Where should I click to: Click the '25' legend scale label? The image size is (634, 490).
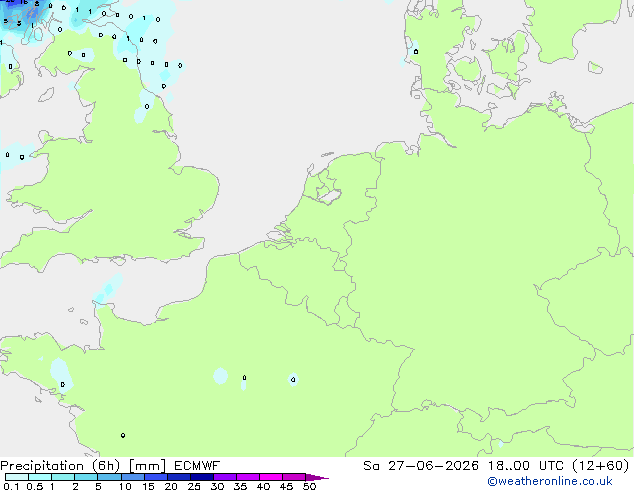(x=194, y=486)
